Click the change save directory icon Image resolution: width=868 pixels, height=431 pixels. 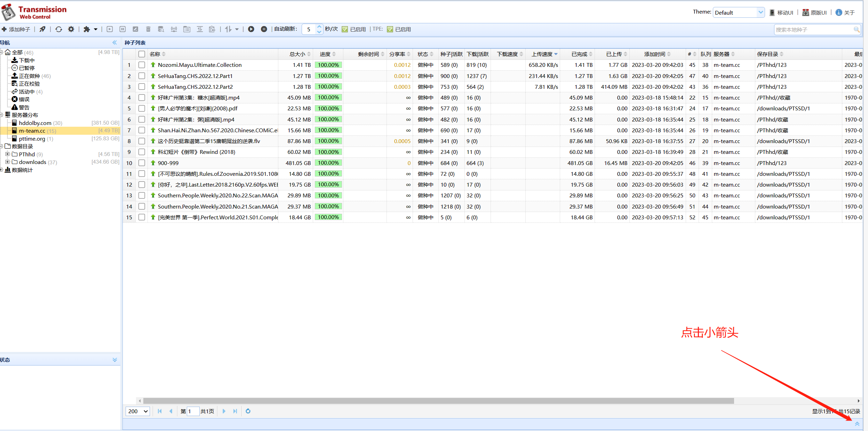click(x=187, y=29)
